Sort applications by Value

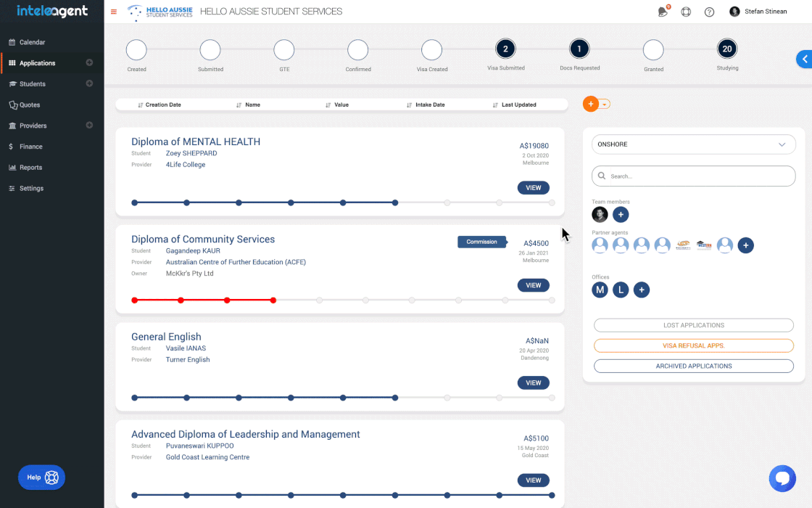coord(336,105)
